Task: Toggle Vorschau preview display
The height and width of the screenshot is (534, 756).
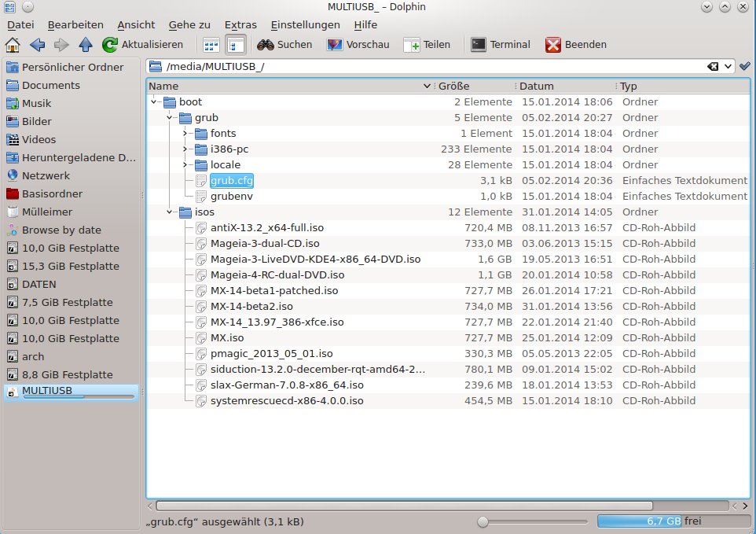Action: pyautogui.click(x=358, y=45)
